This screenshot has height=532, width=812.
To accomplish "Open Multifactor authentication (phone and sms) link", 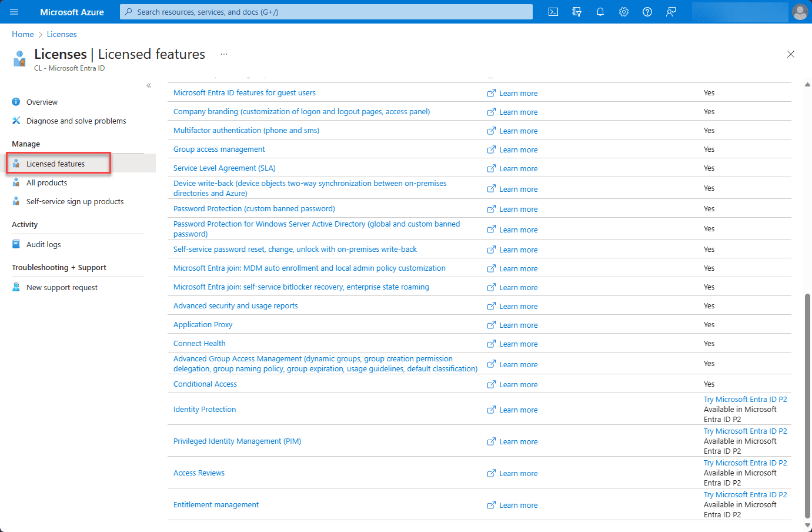I will [x=246, y=130].
